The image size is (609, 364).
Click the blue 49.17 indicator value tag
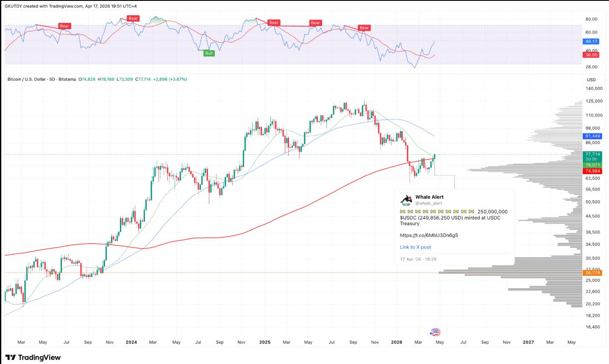(x=592, y=42)
